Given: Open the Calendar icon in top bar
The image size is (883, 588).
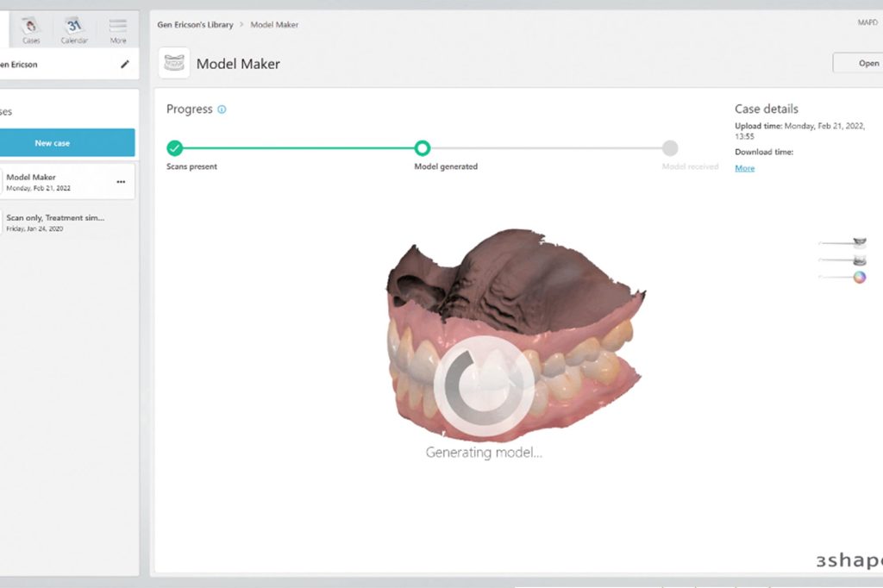Looking at the screenshot, I should 74,28.
